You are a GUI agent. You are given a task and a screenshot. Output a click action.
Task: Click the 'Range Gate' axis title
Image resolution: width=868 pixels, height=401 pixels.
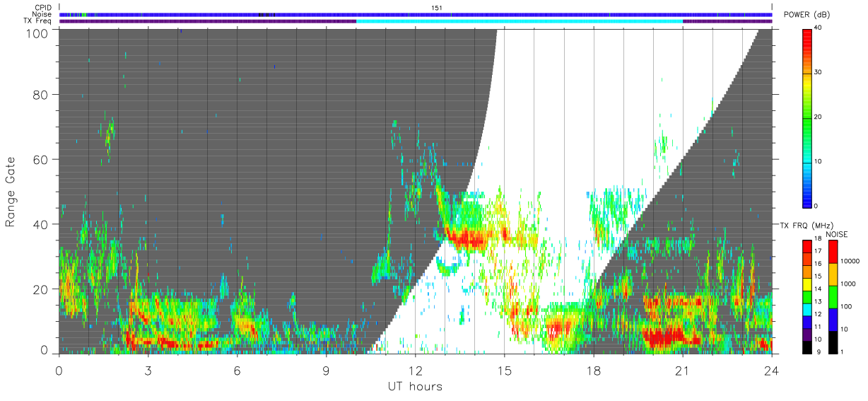tap(11, 192)
